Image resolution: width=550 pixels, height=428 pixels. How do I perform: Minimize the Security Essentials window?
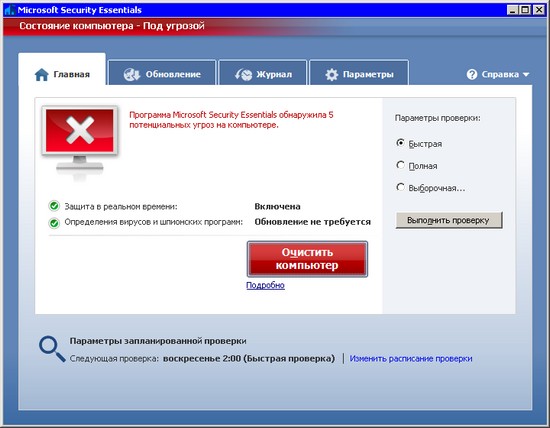coord(512,10)
